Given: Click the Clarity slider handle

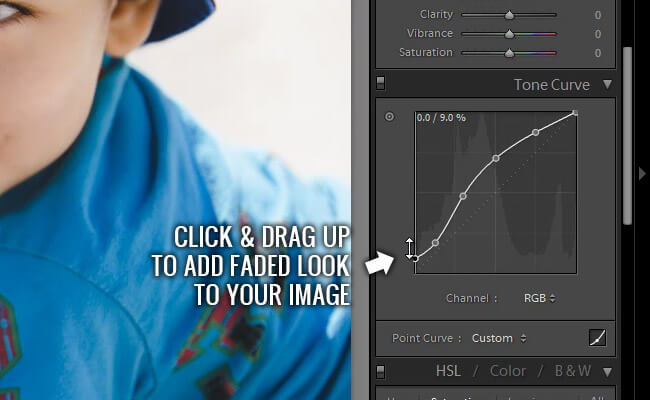Looking at the screenshot, I should click(x=509, y=15).
